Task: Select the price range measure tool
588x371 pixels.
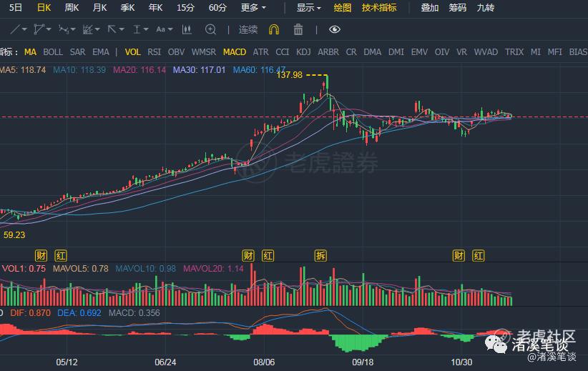Action: [137, 29]
